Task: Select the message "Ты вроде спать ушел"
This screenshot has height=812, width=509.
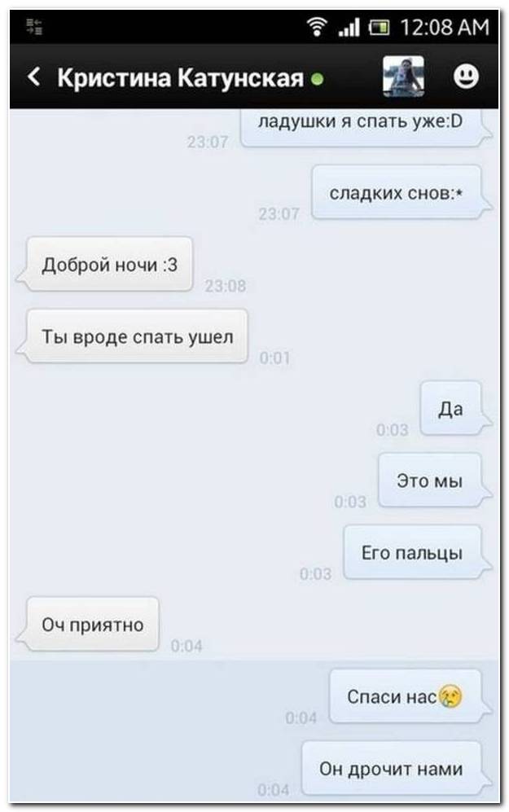Action: tap(137, 336)
